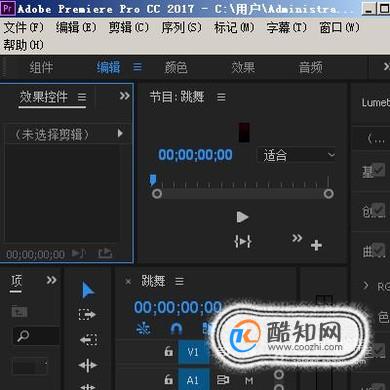Switch to the 效果控件 tab
The width and height of the screenshot is (390, 390).
(44, 97)
